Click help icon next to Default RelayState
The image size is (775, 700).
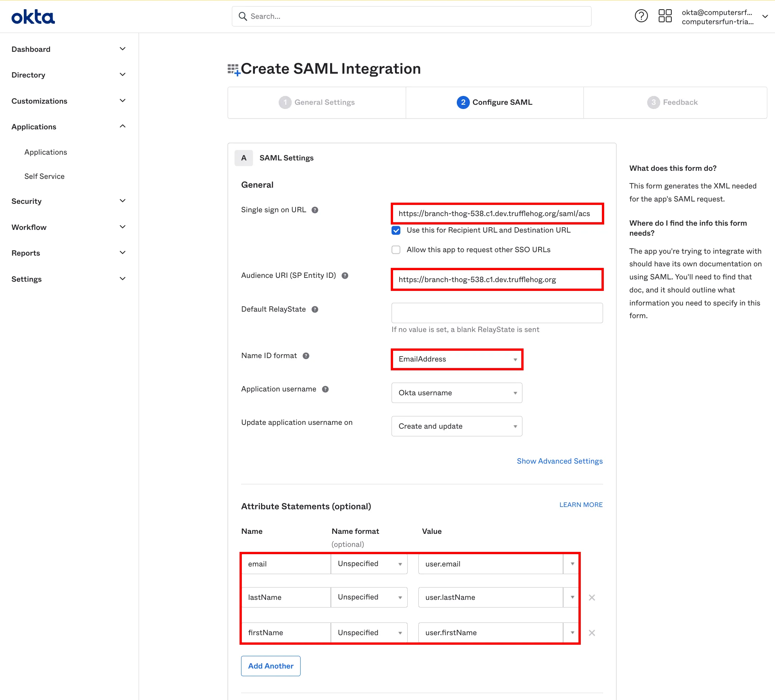click(314, 309)
